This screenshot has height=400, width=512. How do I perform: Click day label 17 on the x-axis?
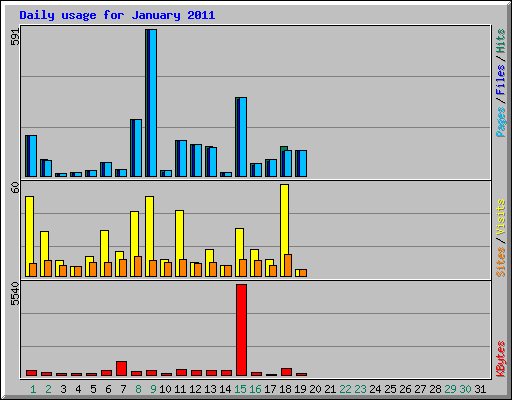click(270, 389)
